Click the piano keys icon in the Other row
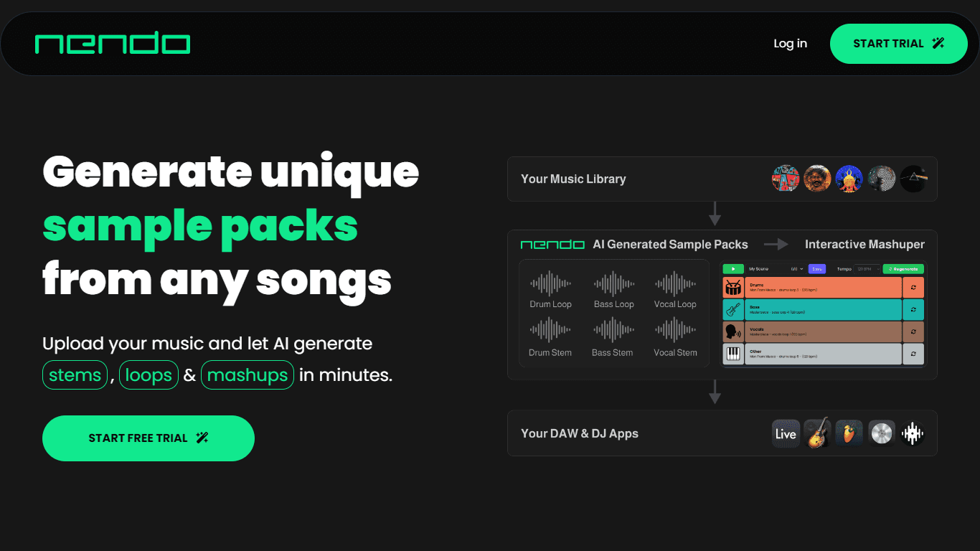980x551 pixels. point(733,354)
